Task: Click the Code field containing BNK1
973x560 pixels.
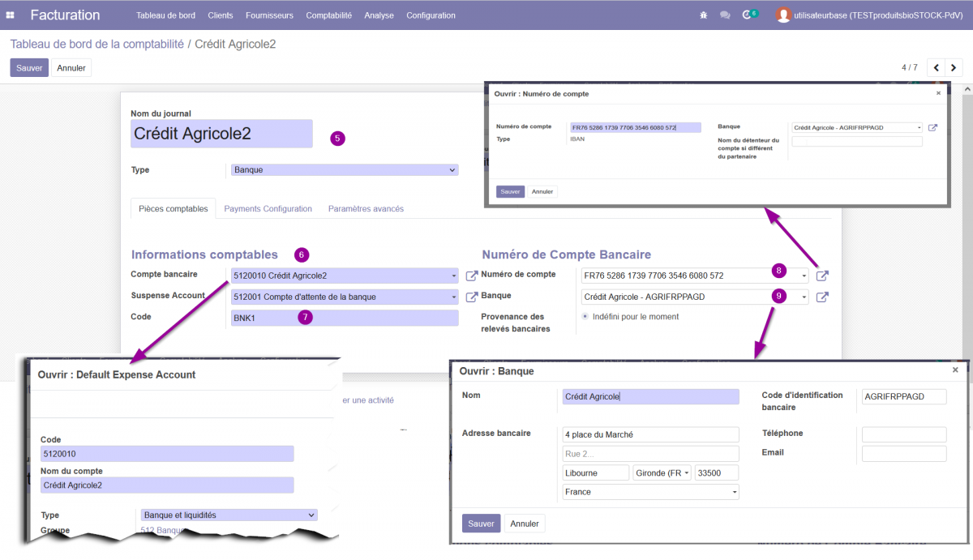Action: (x=345, y=318)
